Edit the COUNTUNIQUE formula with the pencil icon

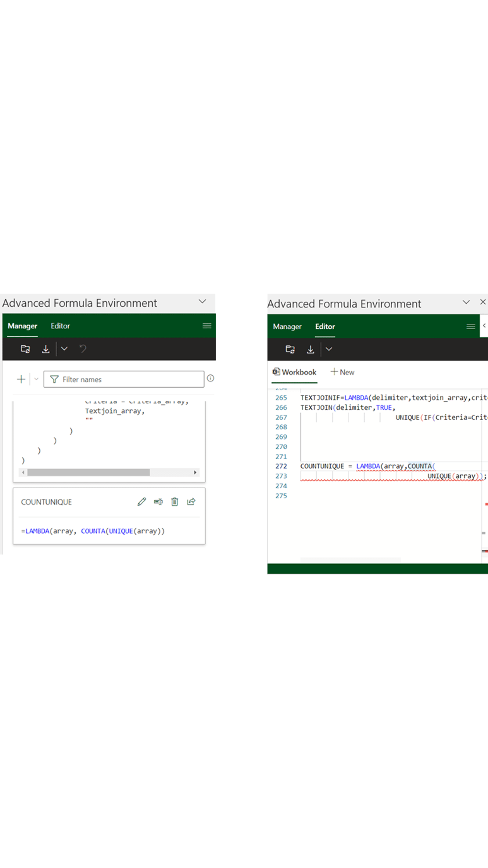pos(142,502)
